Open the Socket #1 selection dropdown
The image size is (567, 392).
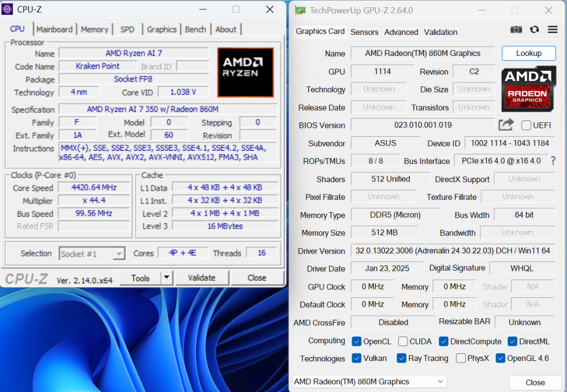pyautogui.click(x=92, y=254)
